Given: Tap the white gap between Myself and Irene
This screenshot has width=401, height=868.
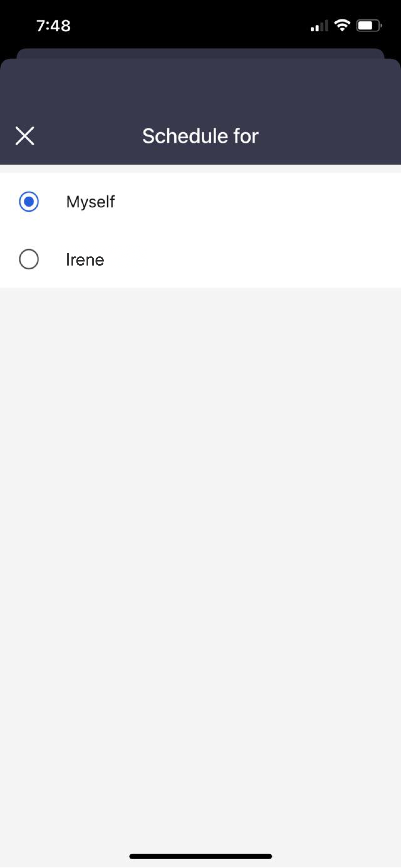Looking at the screenshot, I should pyautogui.click(x=200, y=231).
